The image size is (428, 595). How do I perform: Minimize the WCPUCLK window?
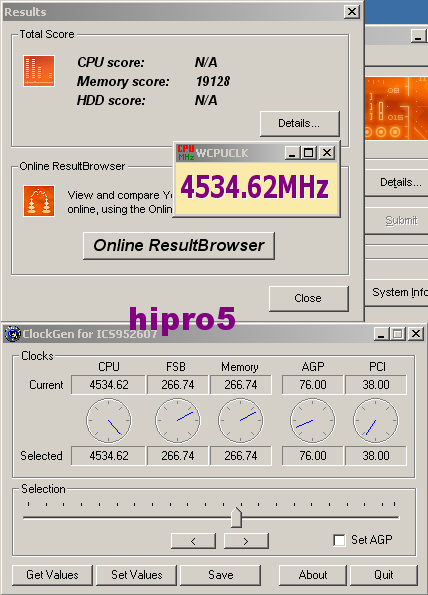[x=292, y=153]
